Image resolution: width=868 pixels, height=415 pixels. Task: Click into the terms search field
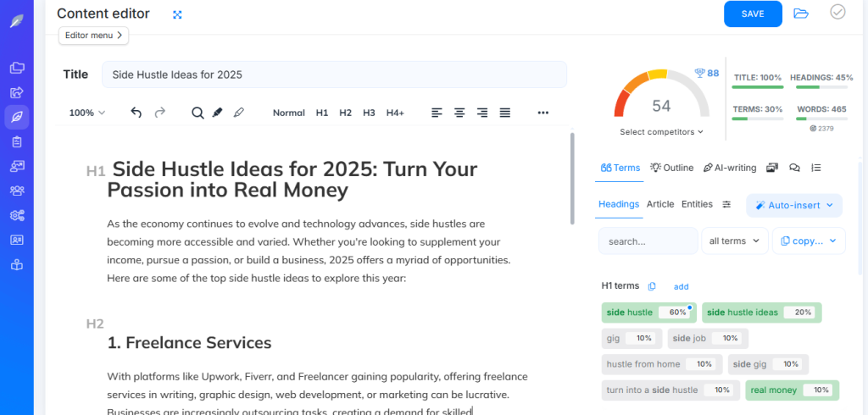(647, 241)
